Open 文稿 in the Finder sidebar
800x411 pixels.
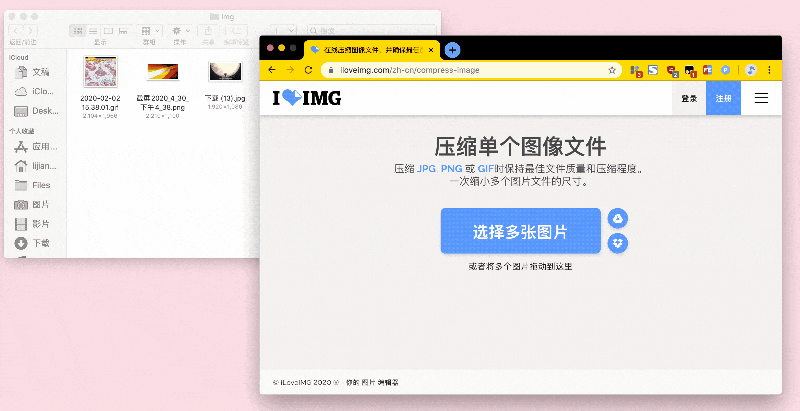pos(33,72)
